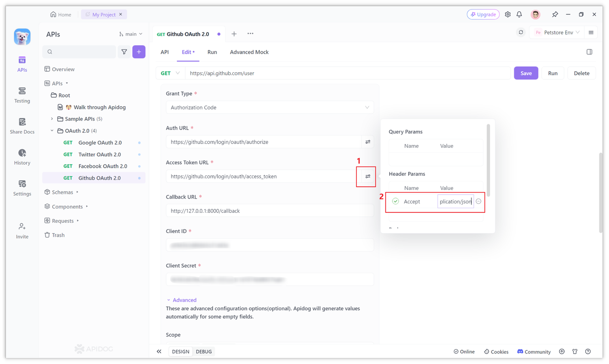Collapse the sidebar with double chevron icon
The height and width of the screenshot is (364, 609).
(159, 352)
